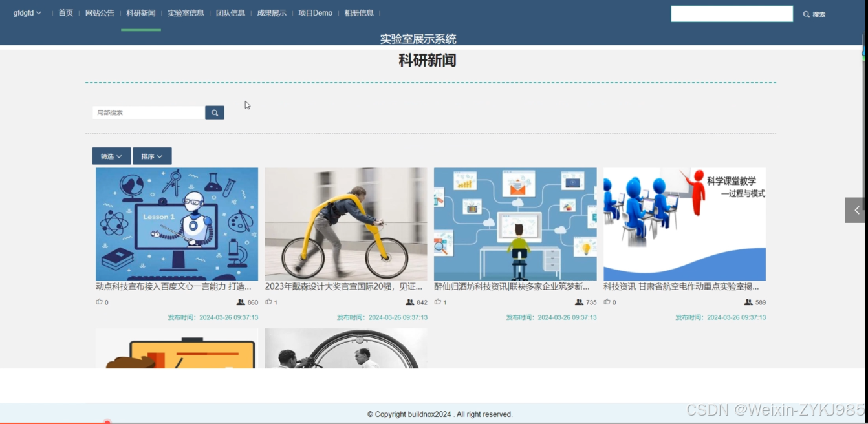Image resolution: width=868 pixels, height=424 pixels.
Task: Open the orange presentation board thumbnail
Action: point(177,348)
